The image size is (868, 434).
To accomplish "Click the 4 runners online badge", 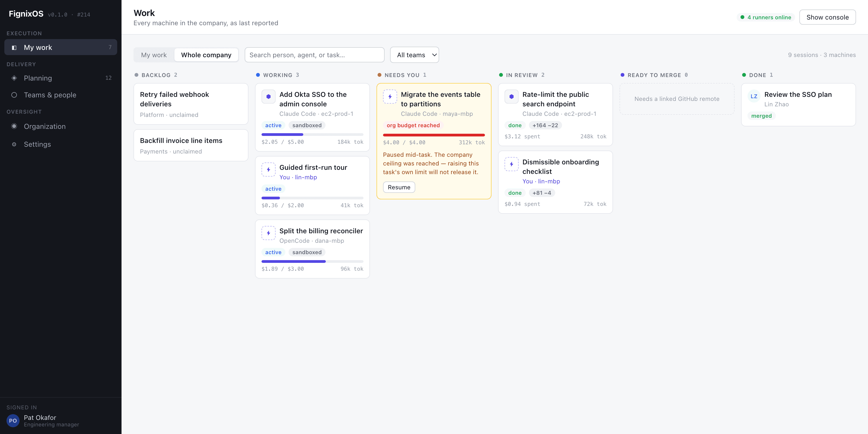I will tap(765, 17).
